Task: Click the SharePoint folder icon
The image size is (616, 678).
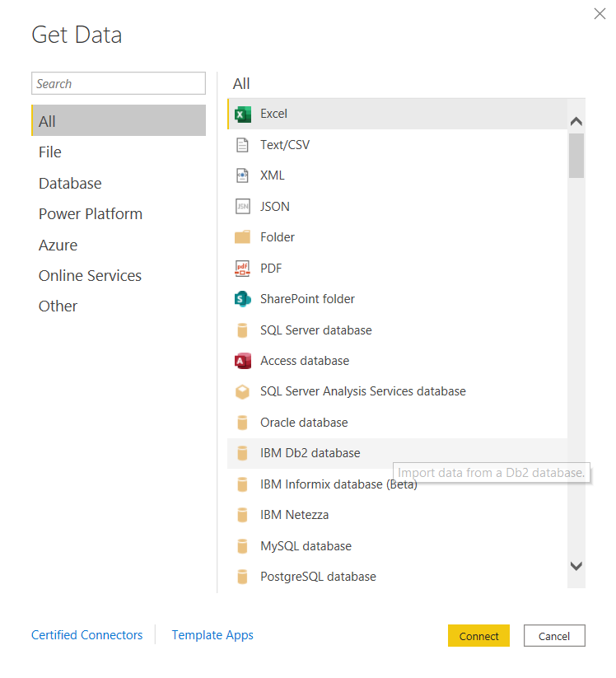Action: coord(242,299)
